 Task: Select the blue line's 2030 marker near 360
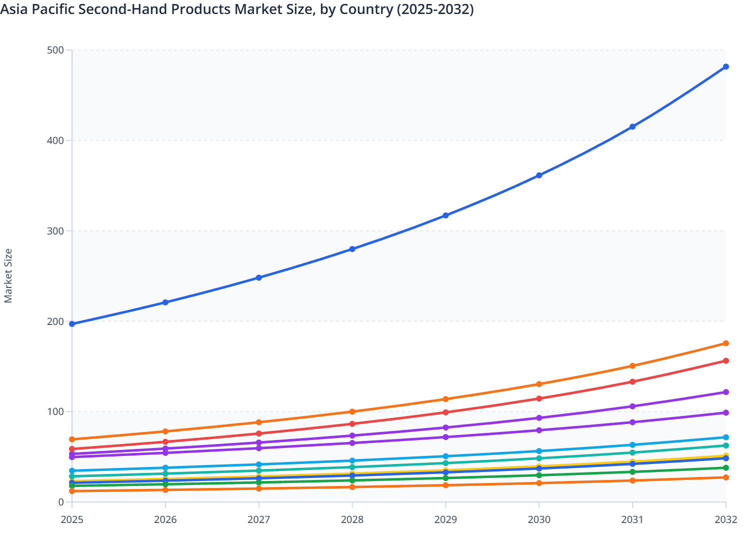[539, 175]
